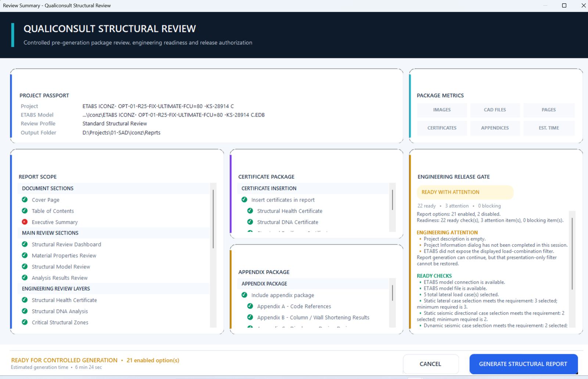Click the Certificate Package list scrollbar

pos(392,200)
